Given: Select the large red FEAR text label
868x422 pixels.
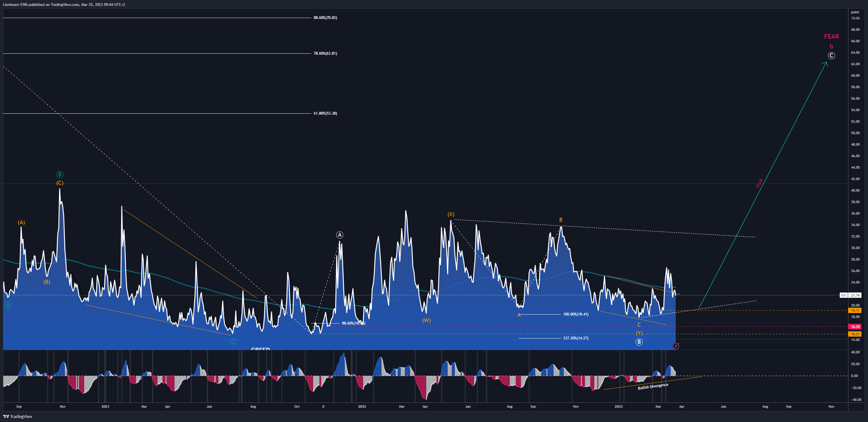Looking at the screenshot, I should click(831, 36).
